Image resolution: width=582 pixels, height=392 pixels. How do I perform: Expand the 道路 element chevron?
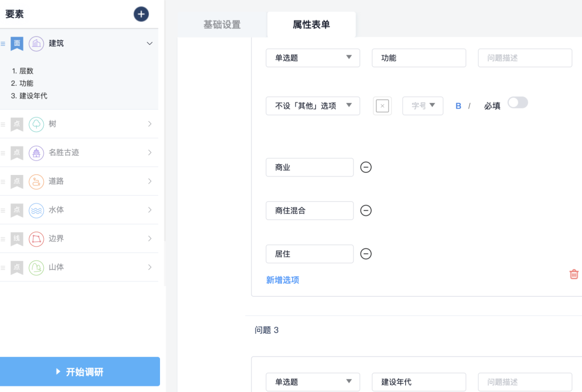(x=150, y=181)
